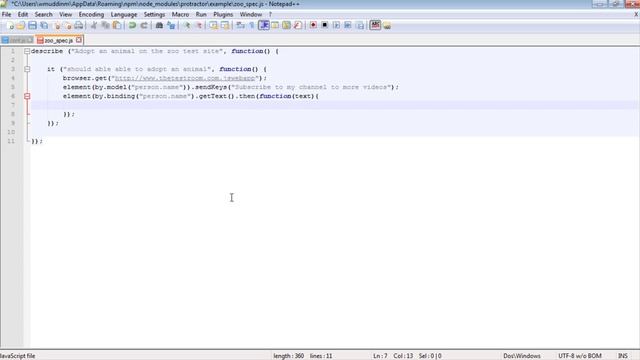Open the Encoding menu

pyautogui.click(x=91, y=14)
